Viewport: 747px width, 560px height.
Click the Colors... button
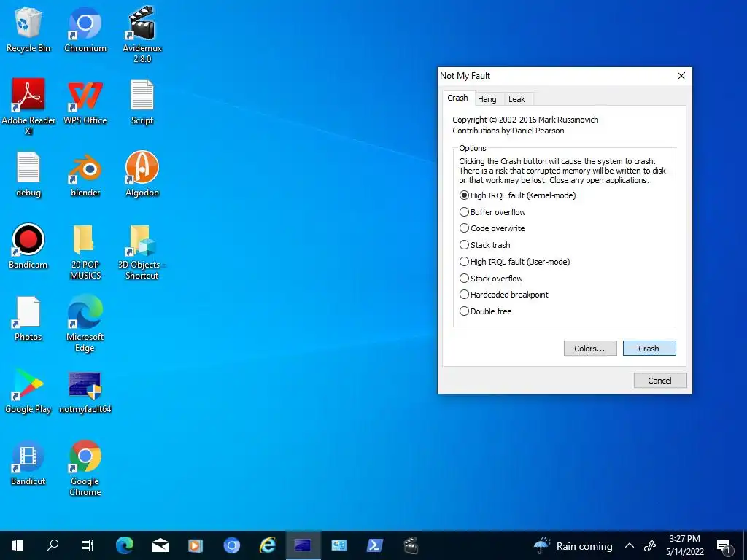589,348
